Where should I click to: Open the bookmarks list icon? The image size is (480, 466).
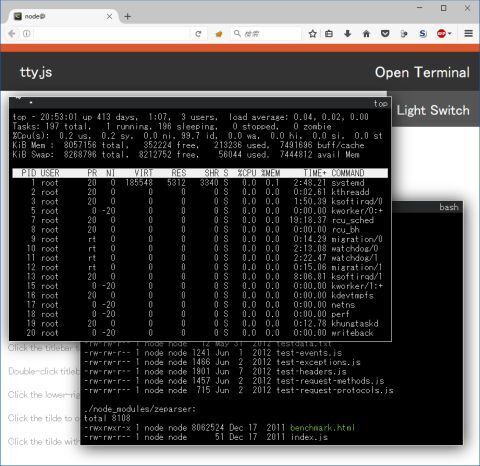329,34
